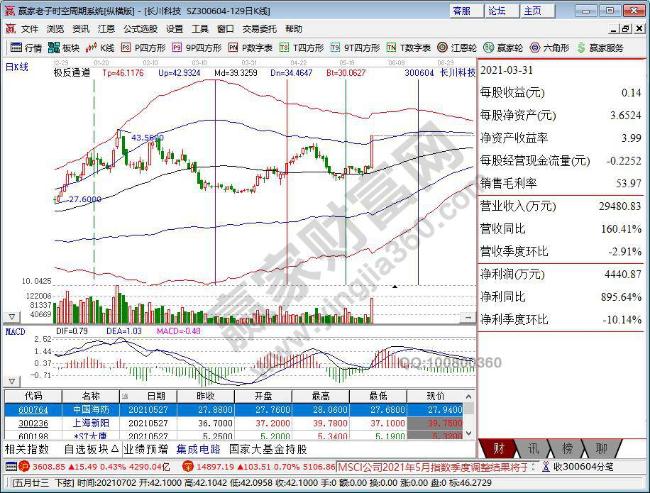Image resolution: width=650 pixels, height=493 pixels.
Task: Click the hourglass icon beside 收300604分笔
Action: tap(546, 466)
